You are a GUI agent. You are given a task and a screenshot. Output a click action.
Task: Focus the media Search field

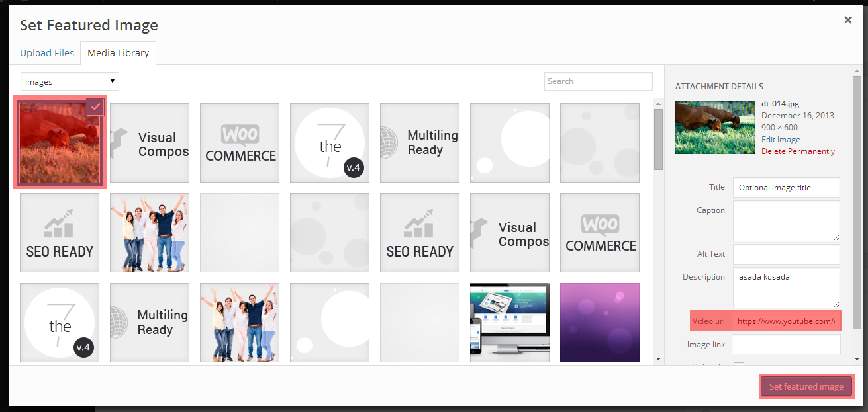click(598, 81)
